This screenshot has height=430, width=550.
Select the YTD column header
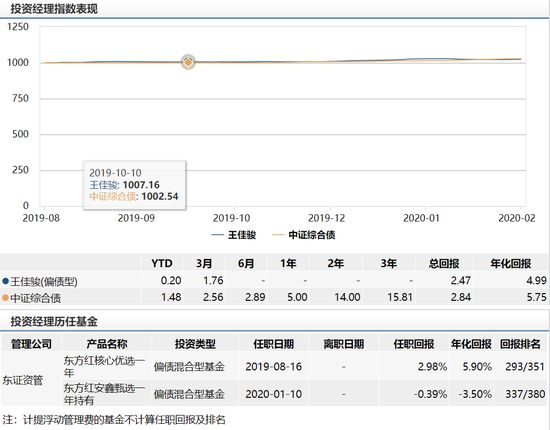click(x=162, y=263)
